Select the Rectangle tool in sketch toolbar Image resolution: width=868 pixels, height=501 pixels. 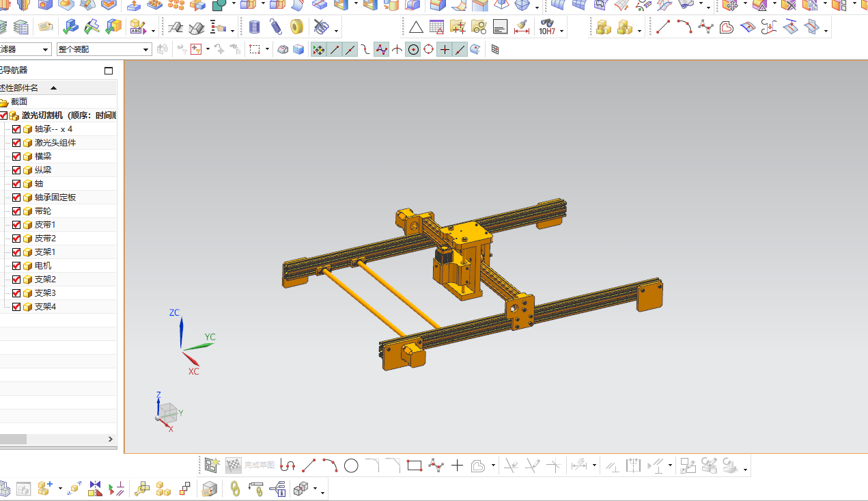[x=414, y=466]
